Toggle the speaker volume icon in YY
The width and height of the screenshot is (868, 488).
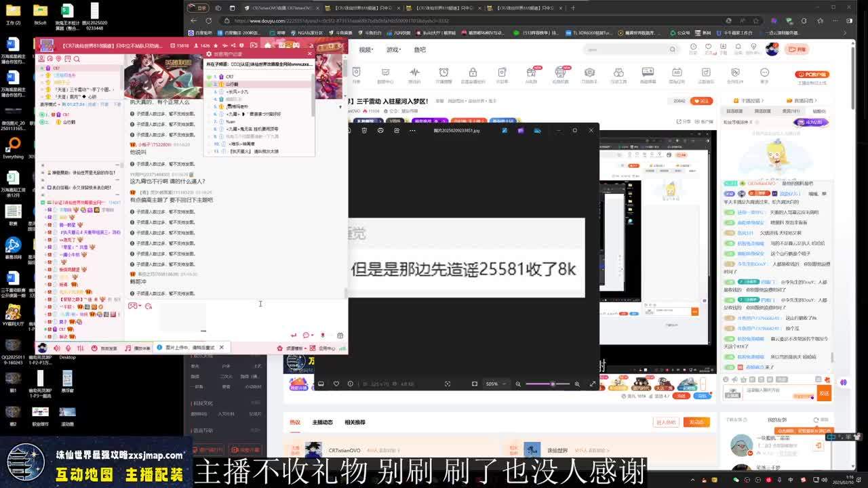coord(57,348)
